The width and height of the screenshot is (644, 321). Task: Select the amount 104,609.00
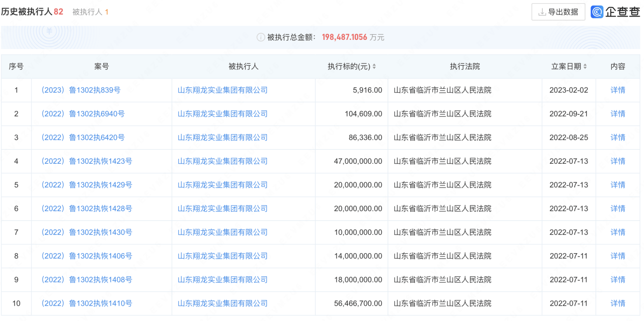coord(364,114)
